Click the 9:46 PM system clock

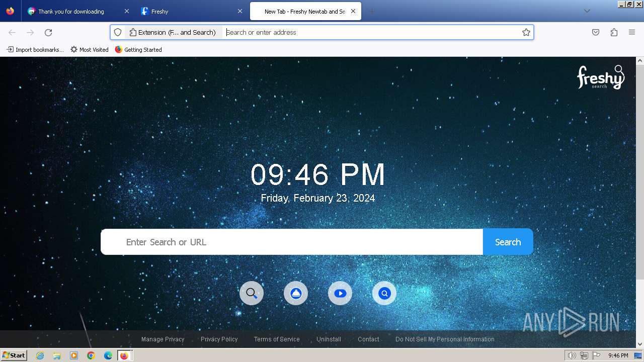618,355
